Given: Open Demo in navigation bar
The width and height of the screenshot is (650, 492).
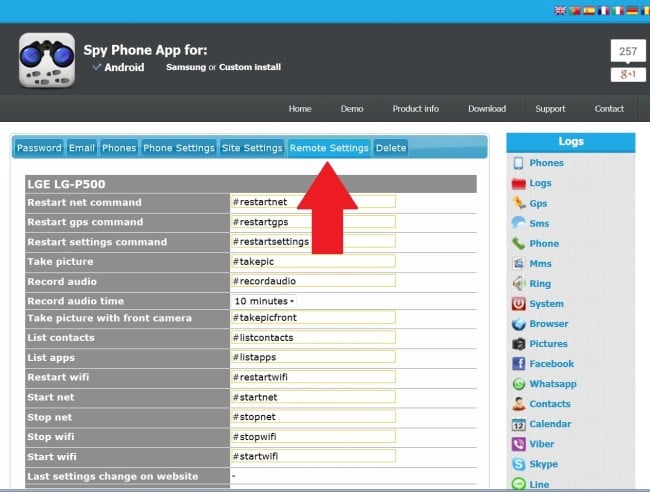Looking at the screenshot, I should pos(352,109).
